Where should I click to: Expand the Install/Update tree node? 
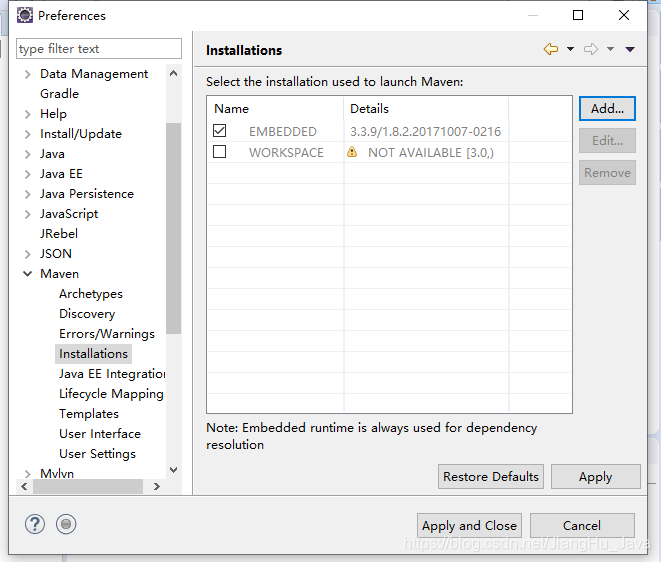coord(27,134)
